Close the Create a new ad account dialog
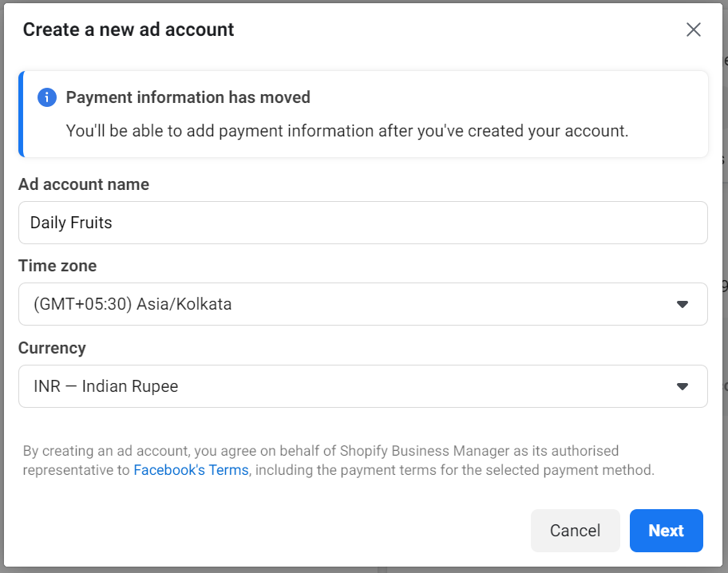 tap(693, 30)
